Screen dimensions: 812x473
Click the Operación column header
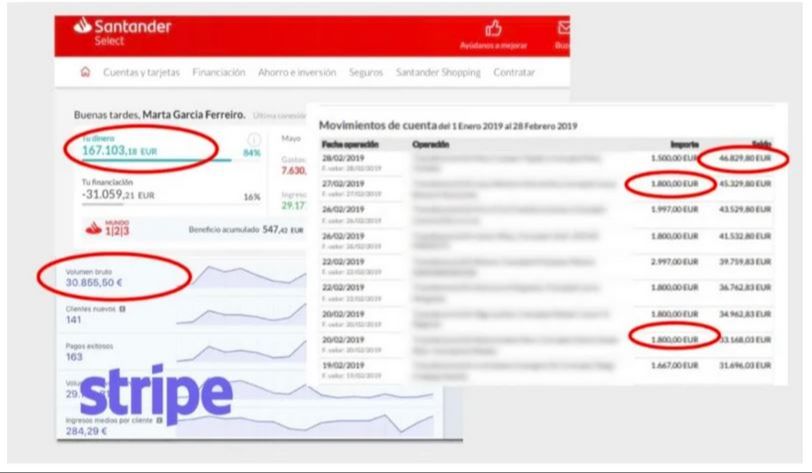tap(430, 145)
